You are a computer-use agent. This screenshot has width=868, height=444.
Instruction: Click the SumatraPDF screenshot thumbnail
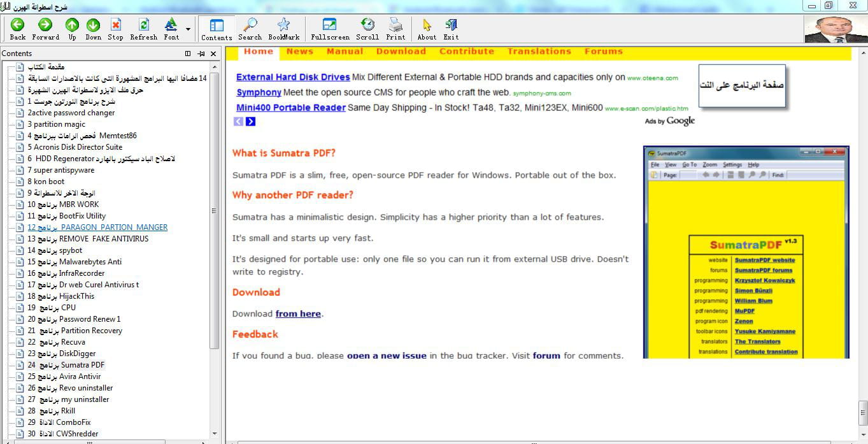click(x=746, y=252)
